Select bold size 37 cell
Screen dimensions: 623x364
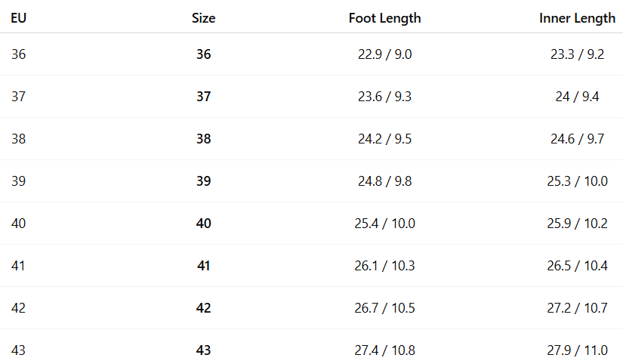(203, 97)
